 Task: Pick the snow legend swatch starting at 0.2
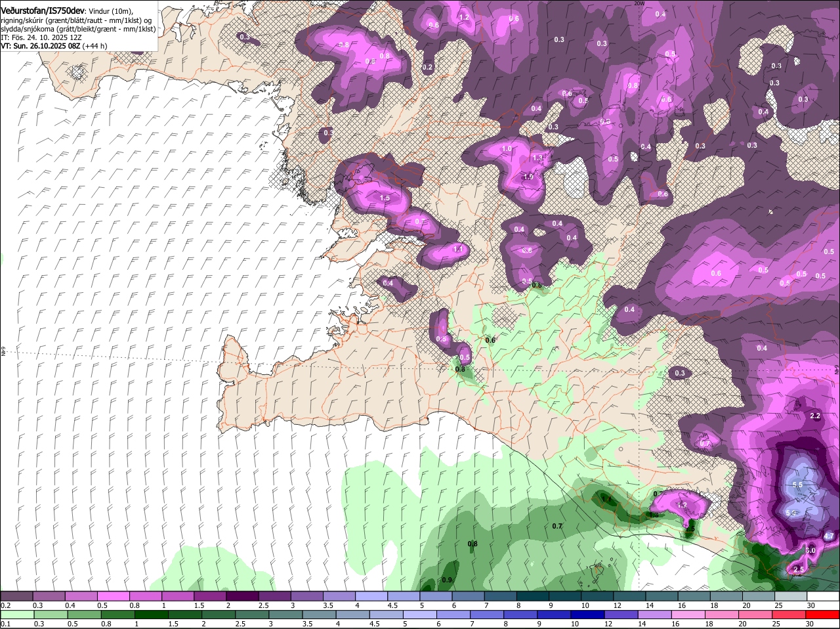click(16, 596)
